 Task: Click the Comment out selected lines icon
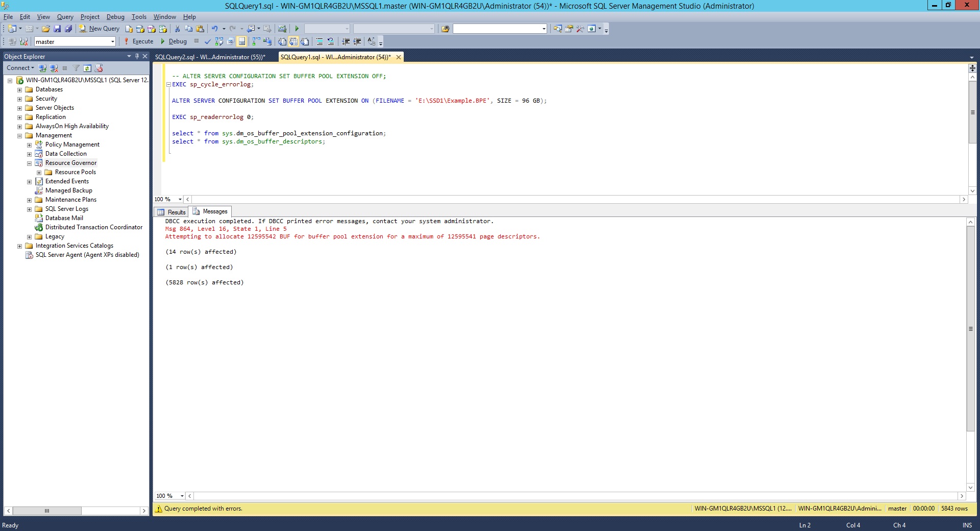pos(319,41)
